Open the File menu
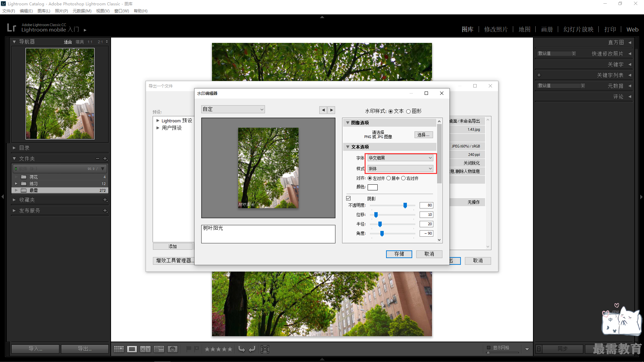Screen dimensions: 644x362 click(x=9, y=11)
